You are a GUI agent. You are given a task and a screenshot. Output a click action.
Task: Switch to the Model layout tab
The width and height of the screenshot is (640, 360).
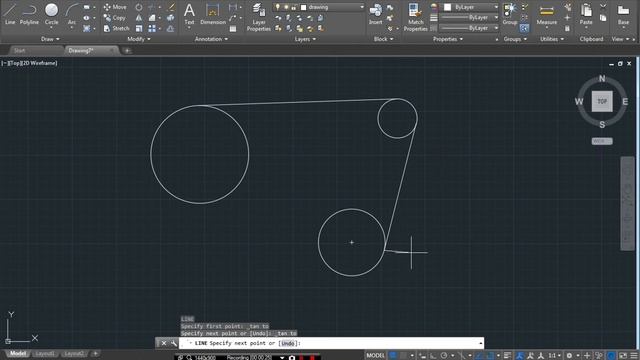click(18, 354)
